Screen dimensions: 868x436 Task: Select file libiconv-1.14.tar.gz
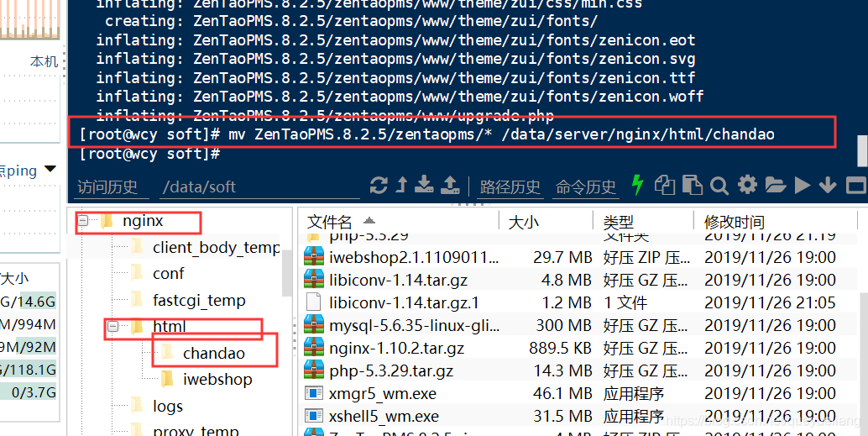tap(398, 280)
